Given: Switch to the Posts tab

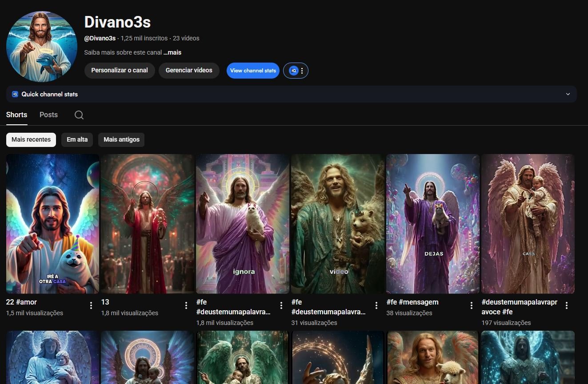Looking at the screenshot, I should coord(48,115).
